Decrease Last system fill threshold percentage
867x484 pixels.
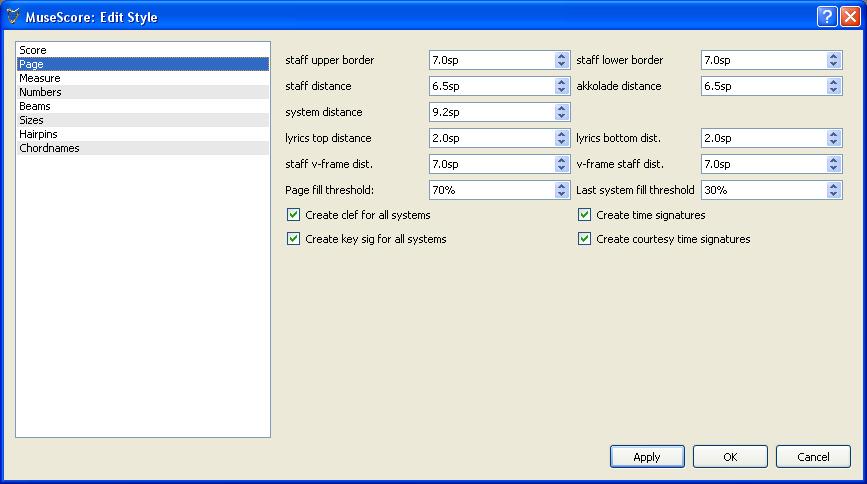point(834,194)
